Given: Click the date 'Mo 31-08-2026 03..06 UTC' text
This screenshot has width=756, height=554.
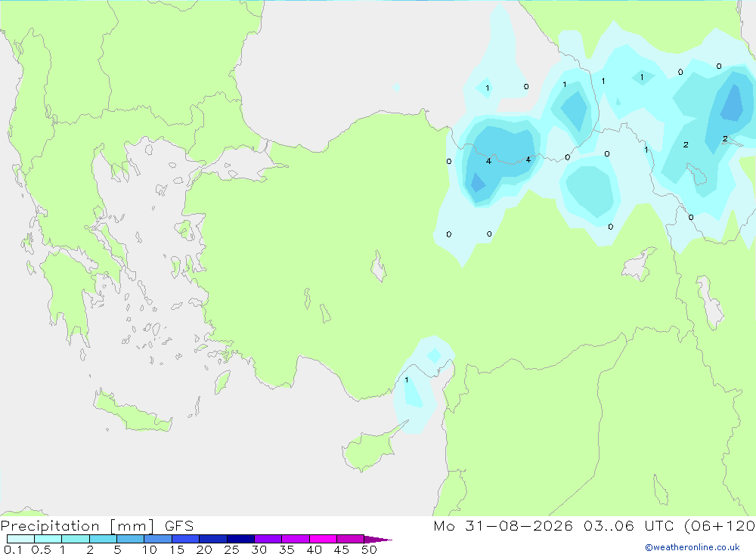Looking at the screenshot, I should (553, 526).
